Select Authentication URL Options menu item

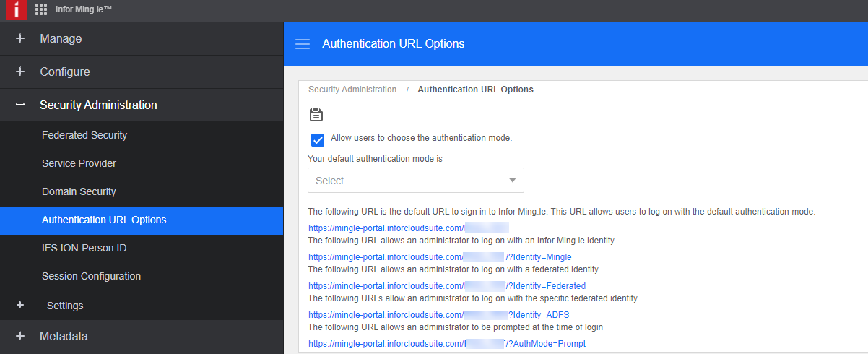pos(142,220)
